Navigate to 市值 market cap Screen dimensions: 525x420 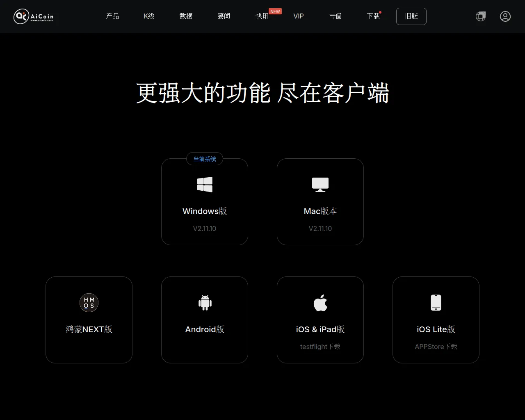335,16
